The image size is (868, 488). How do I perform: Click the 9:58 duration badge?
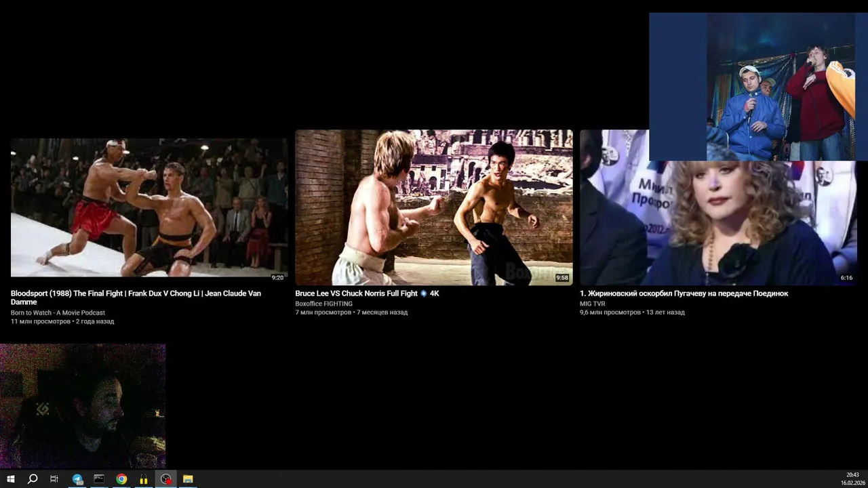[562, 278]
